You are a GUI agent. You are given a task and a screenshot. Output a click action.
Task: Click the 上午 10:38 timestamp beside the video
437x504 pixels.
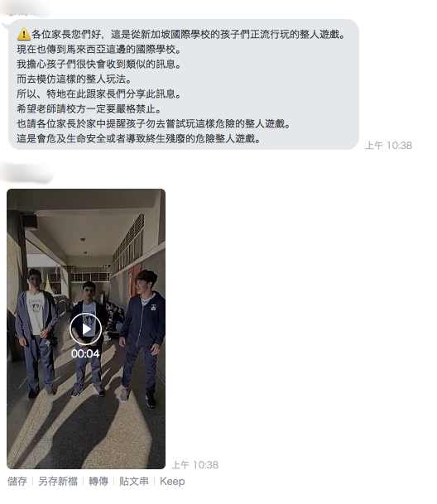(195, 465)
